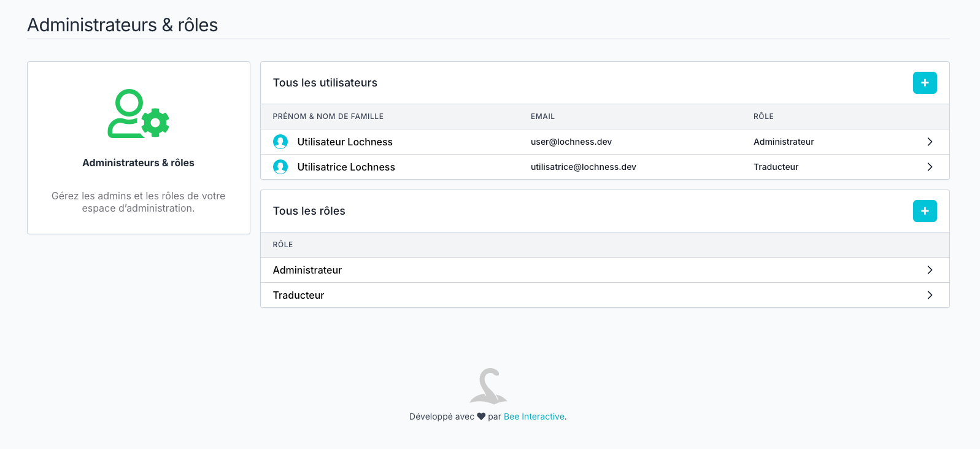Expand the Utilisatrice Lochness row arrow

point(929,167)
